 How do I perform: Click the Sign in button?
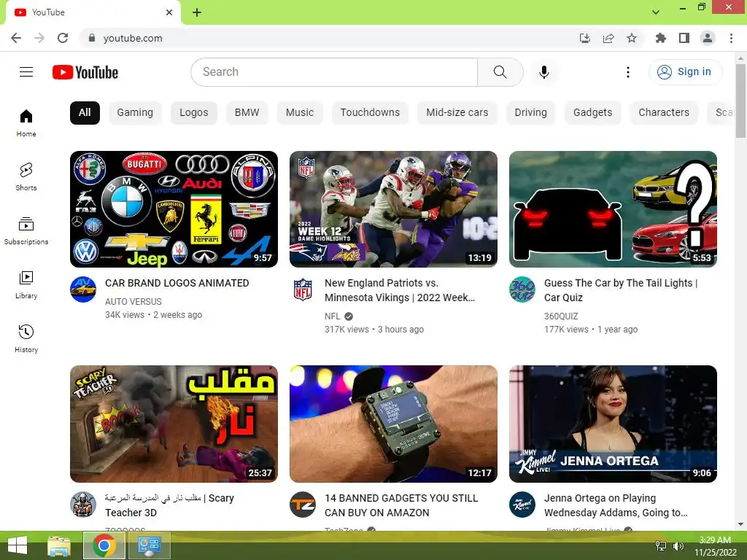tap(685, 72)
